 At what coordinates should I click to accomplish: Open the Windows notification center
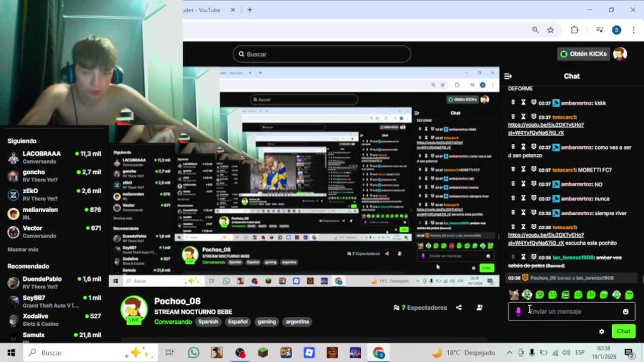coord(629,353)
